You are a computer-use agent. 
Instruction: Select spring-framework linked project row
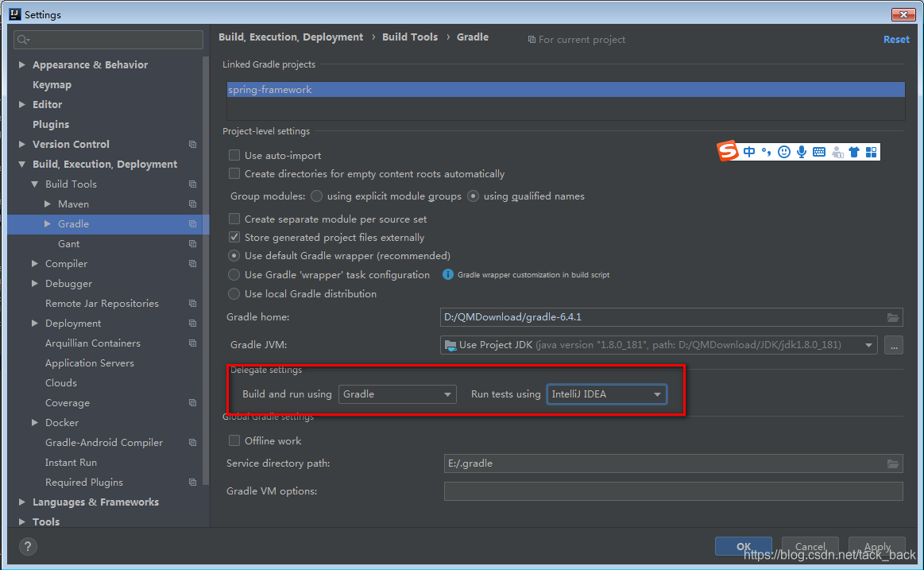point(566,90)
